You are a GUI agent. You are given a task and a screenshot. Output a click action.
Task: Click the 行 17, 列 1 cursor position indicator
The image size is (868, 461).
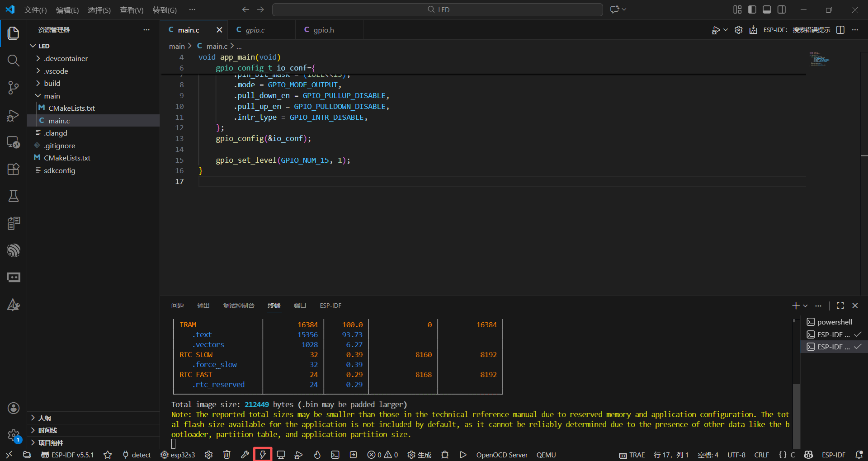point(671,455)
